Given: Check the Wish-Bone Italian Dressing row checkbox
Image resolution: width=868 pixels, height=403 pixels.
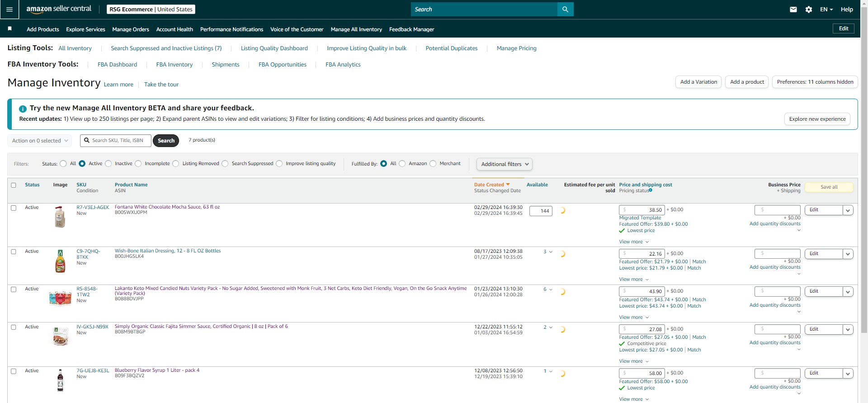Looking at the screenshot, I should point(14,252).
